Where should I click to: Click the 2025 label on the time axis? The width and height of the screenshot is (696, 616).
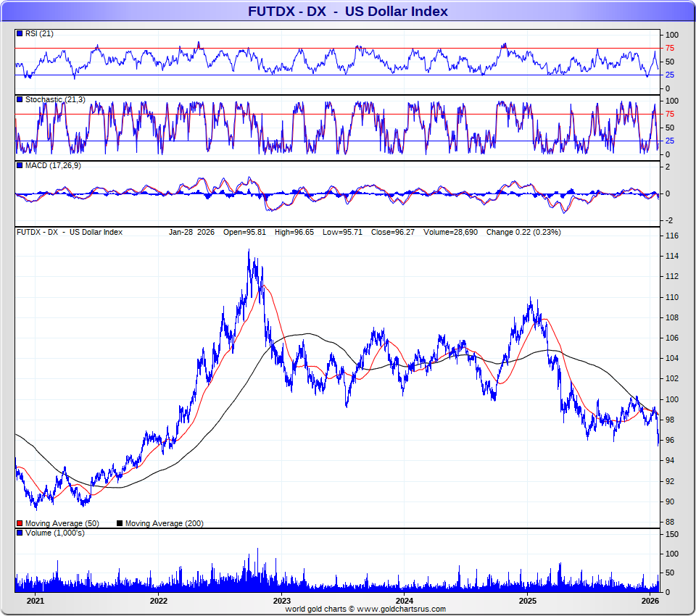[x=528, y=601]
